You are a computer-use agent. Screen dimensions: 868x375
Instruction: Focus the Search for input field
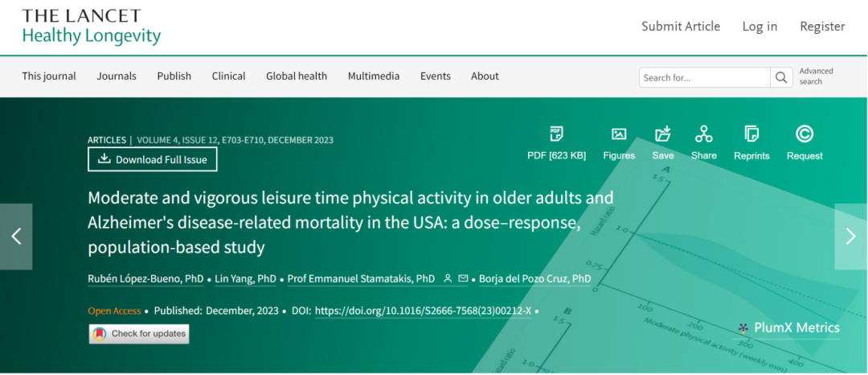[x=705, y=77]
